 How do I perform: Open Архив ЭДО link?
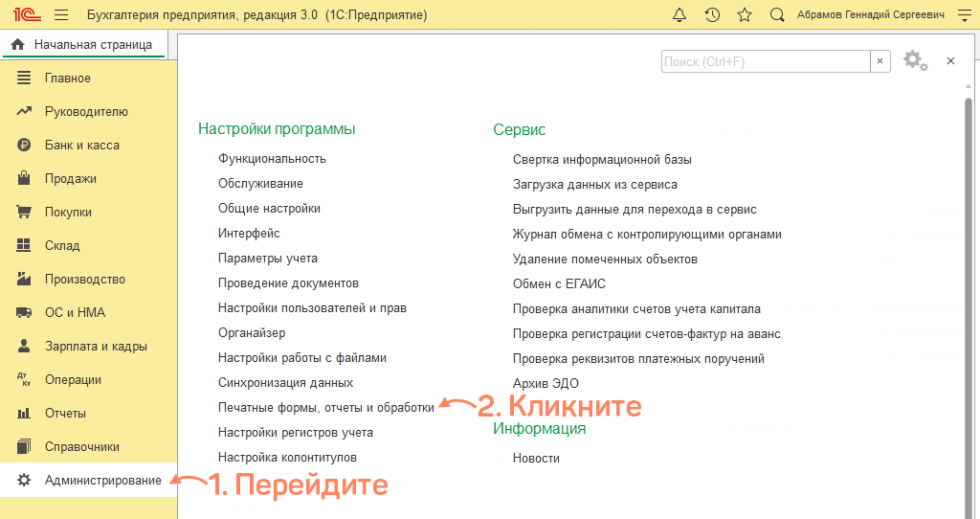[x=546, y=383]
